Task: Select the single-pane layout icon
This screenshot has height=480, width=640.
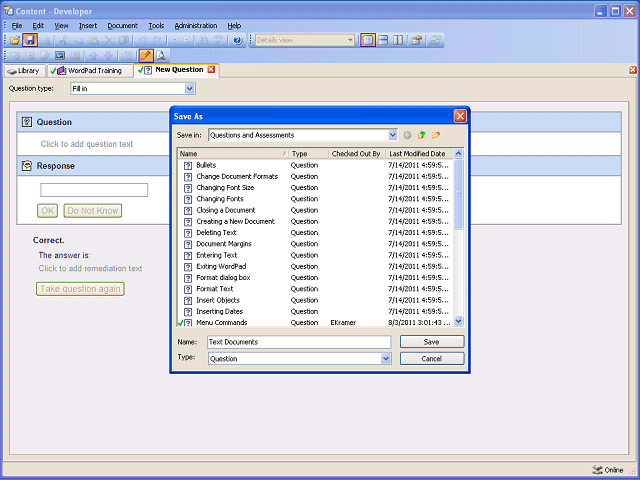Action: (368, 40)
